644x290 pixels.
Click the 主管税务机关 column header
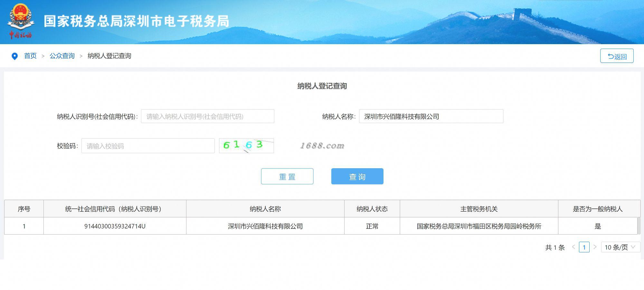tap(479, 209)
